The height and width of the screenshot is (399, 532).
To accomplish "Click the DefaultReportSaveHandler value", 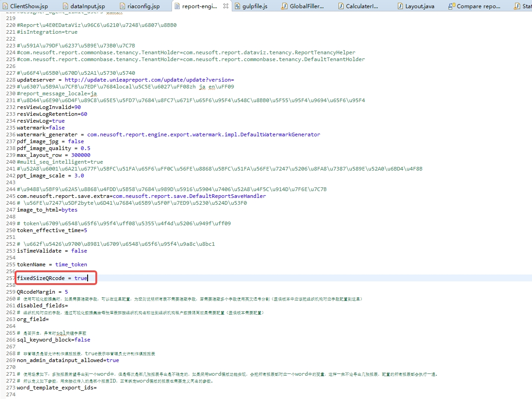I will [189, 196].
